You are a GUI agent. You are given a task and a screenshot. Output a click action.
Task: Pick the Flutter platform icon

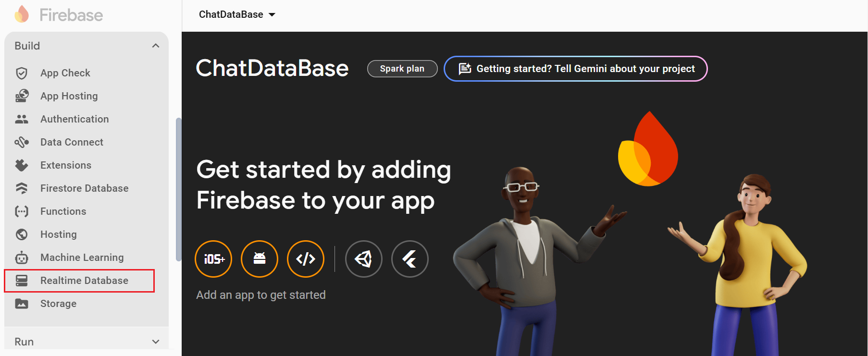pos(410,259)
